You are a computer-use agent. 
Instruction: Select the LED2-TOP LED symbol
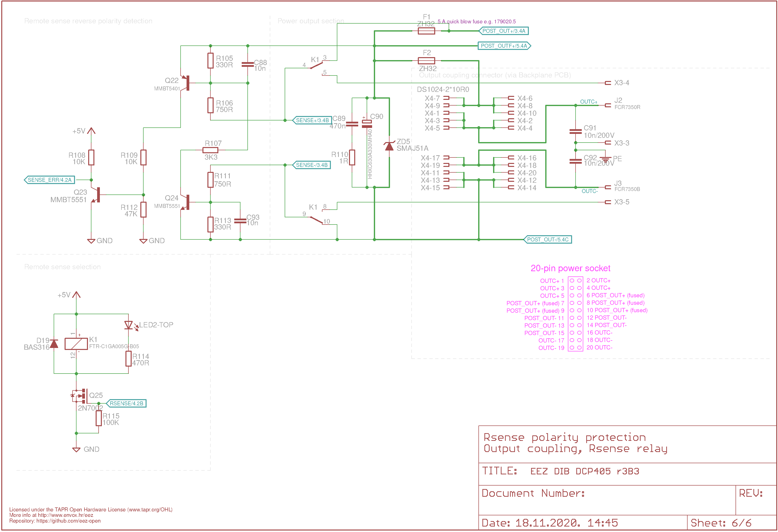tap(129, 325)
